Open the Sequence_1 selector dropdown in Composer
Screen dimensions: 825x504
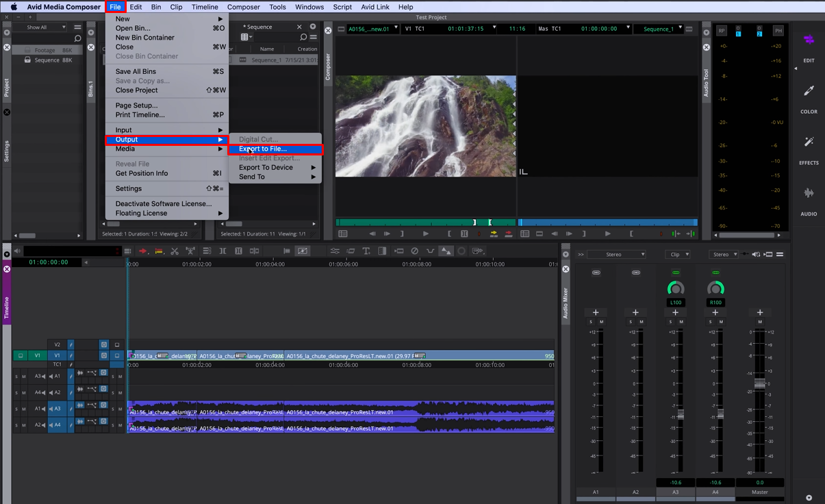(x=661, y=29)
